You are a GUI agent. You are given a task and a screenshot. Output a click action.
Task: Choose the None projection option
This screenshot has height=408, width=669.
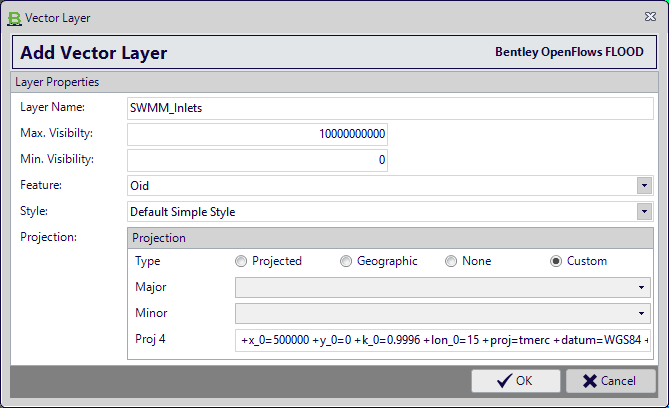coord(451,261)
